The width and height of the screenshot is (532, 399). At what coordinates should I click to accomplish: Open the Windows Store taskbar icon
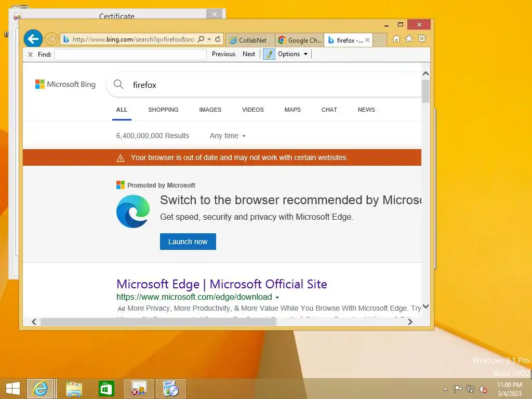pyautogui.click(x=106, y=389)
